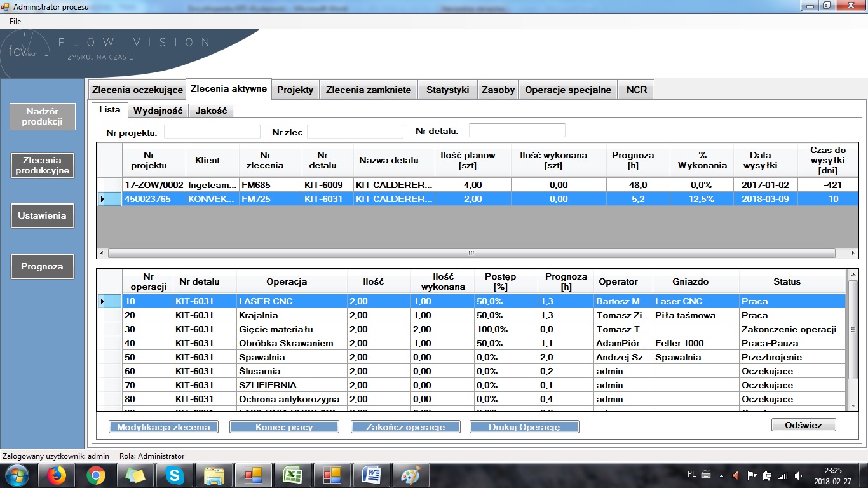Click the Drukuj Operację button
Viewport: 868px width, 488px height.
[524, 427]
